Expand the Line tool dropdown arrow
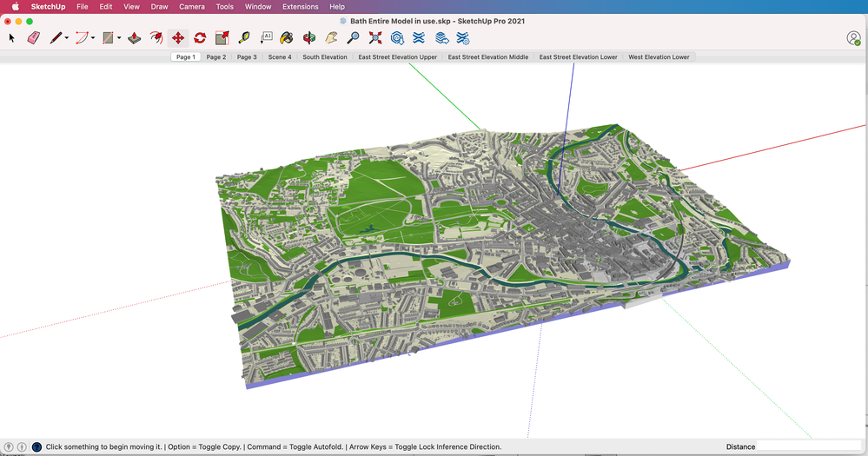Viewport: 868px width, 456px height. [x=67, y=38]
